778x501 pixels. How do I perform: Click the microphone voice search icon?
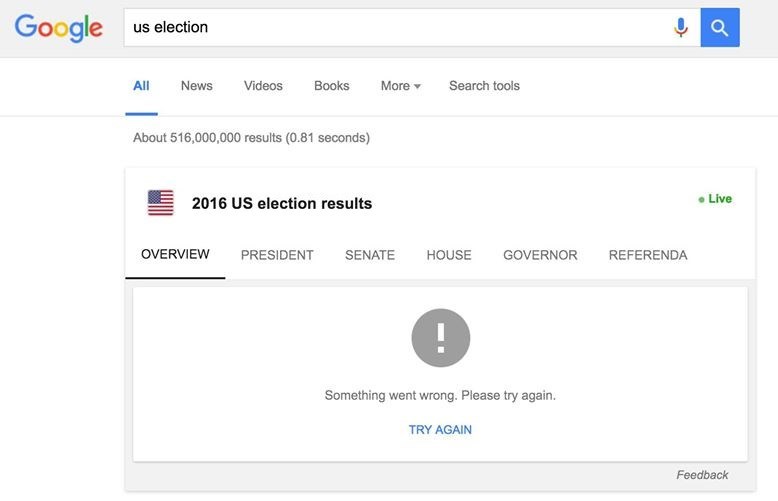coord(681,28)
